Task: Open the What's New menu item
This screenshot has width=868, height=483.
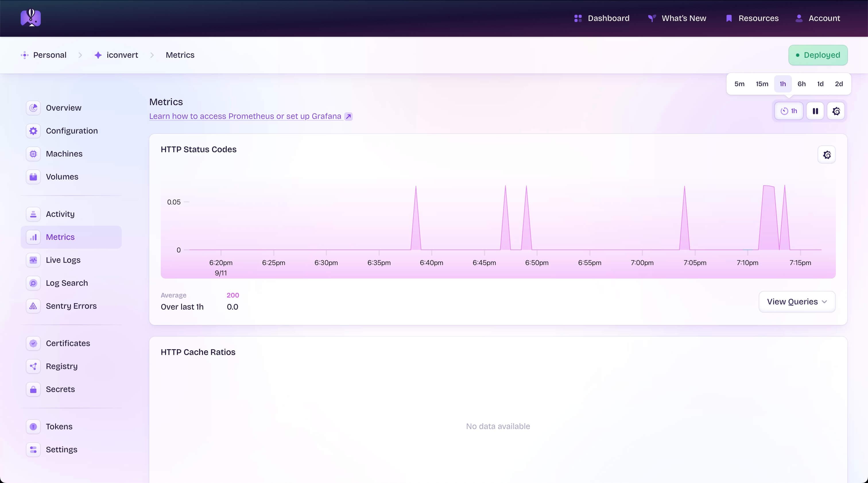Action: tap(683, 18)
